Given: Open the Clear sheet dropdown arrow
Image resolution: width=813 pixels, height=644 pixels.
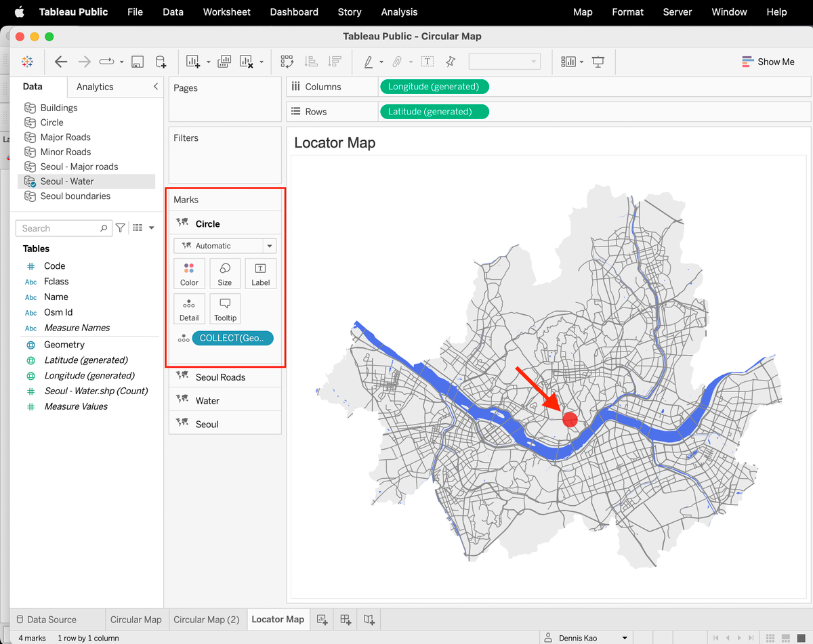Looking at the screenshot, I should click(x=262, y=62).
